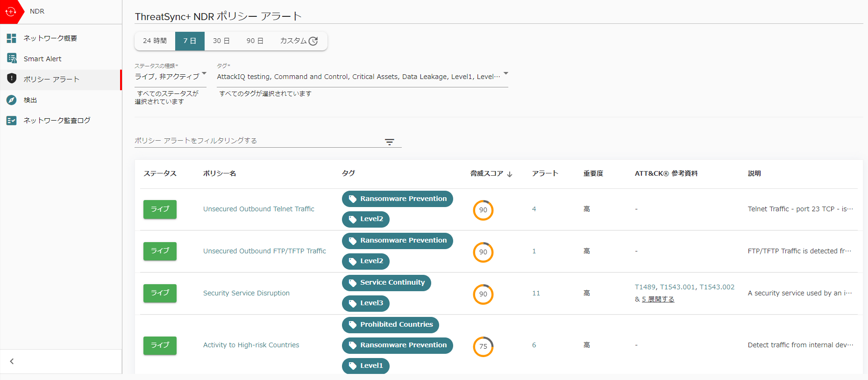Open the ネットワーク概要 dashboard icon
868x380 pixels.
(12, 38)
